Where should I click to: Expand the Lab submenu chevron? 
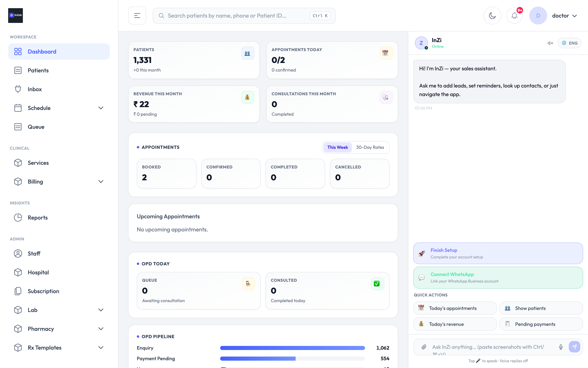coord(101,310)
